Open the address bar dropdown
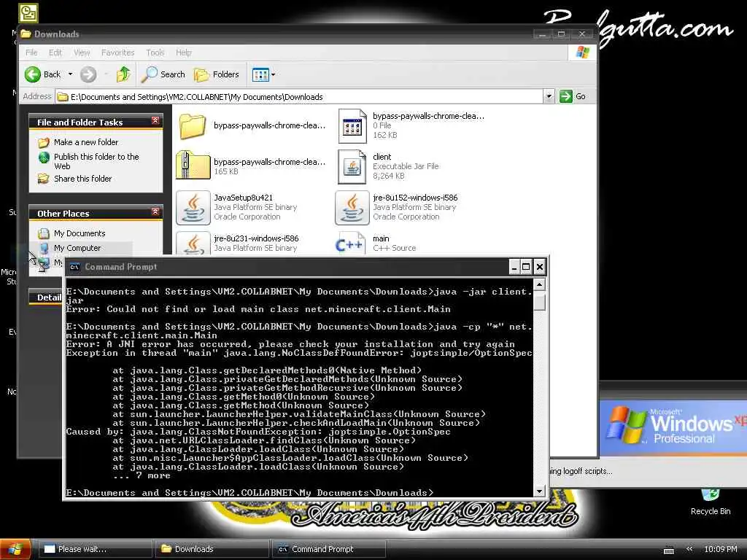 (x=549, y=97)
